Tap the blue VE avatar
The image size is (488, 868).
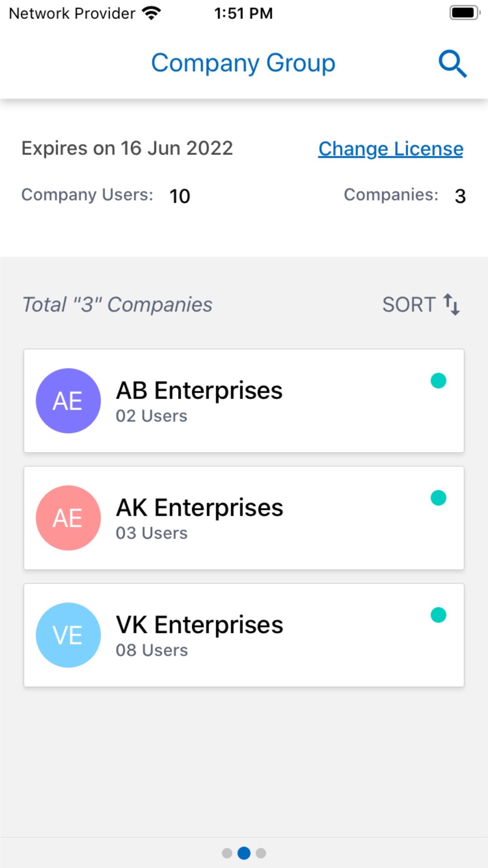(x=68, y=635)
